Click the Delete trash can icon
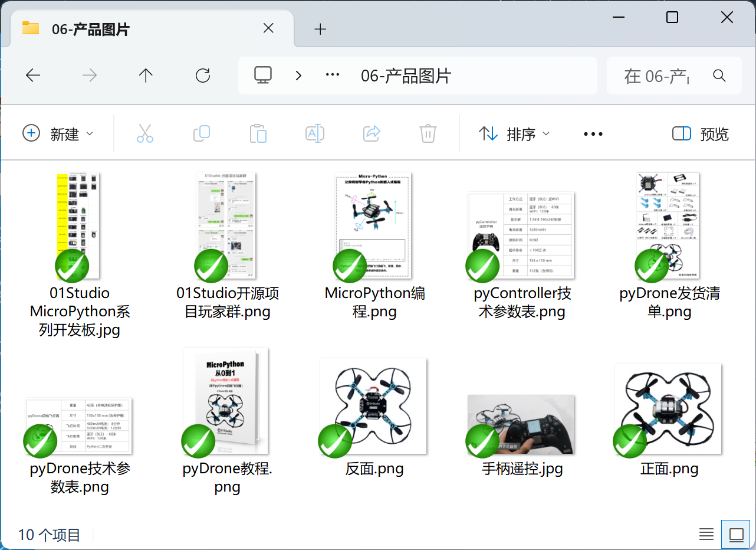756x550 pixels. [428, 133]
